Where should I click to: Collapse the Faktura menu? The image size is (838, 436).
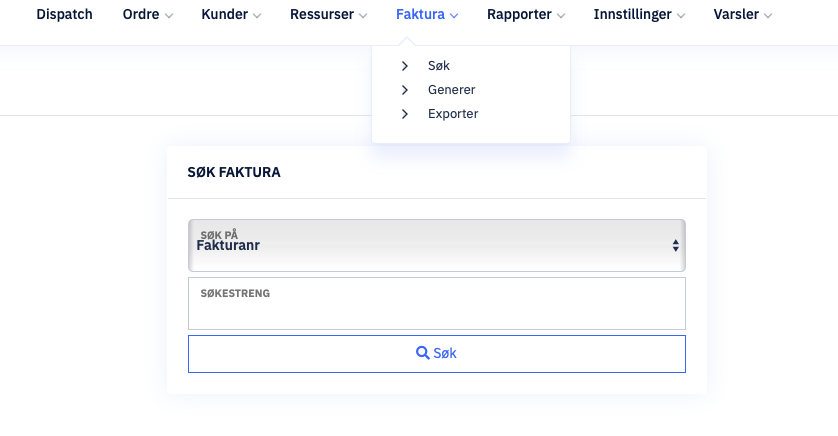[426, 14]
